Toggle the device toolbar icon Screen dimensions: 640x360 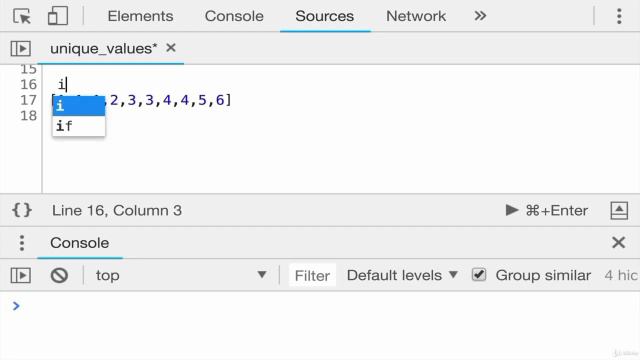[58, 16]
